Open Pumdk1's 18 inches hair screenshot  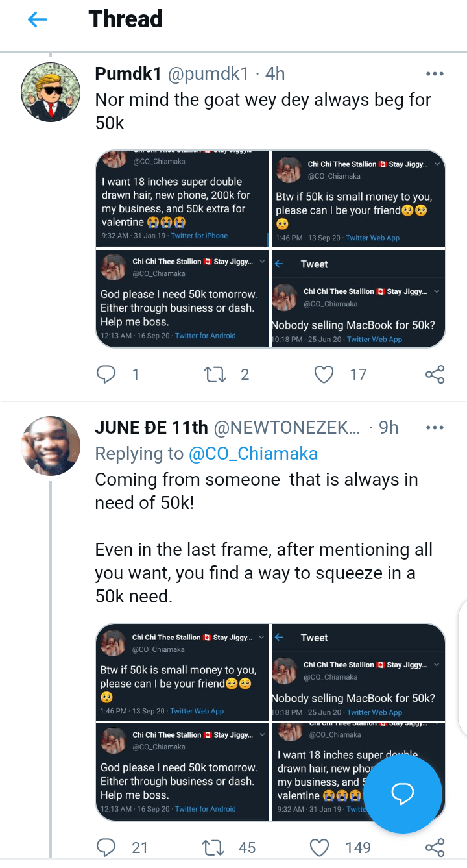tap(182, 199)
